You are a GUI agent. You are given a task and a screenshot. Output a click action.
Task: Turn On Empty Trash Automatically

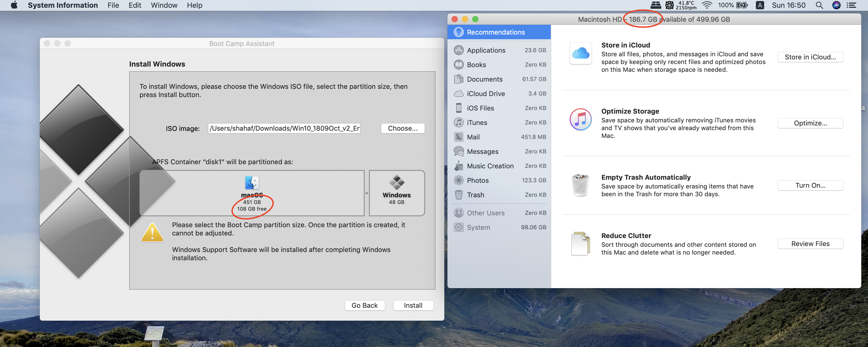(x=810, y=185)
